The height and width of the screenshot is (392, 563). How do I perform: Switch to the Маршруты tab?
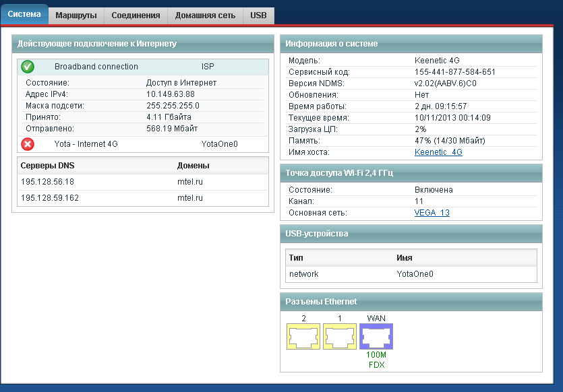coord(76,15)
